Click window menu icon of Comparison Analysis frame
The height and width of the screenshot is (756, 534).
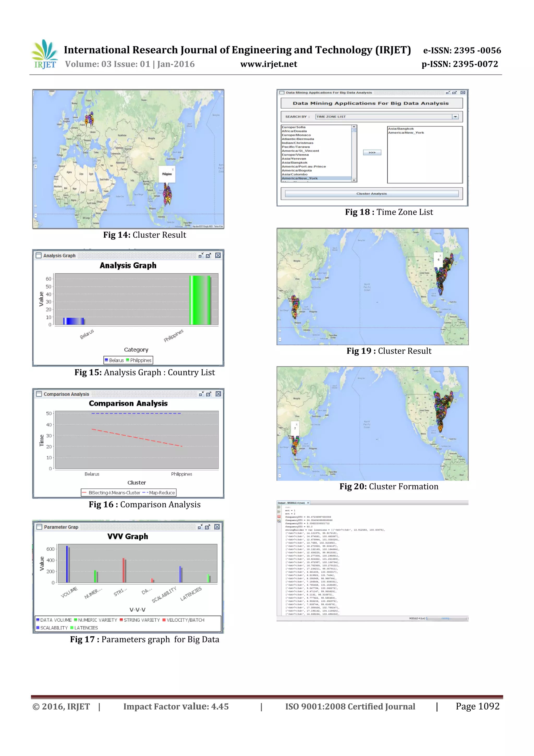[39, 394]
